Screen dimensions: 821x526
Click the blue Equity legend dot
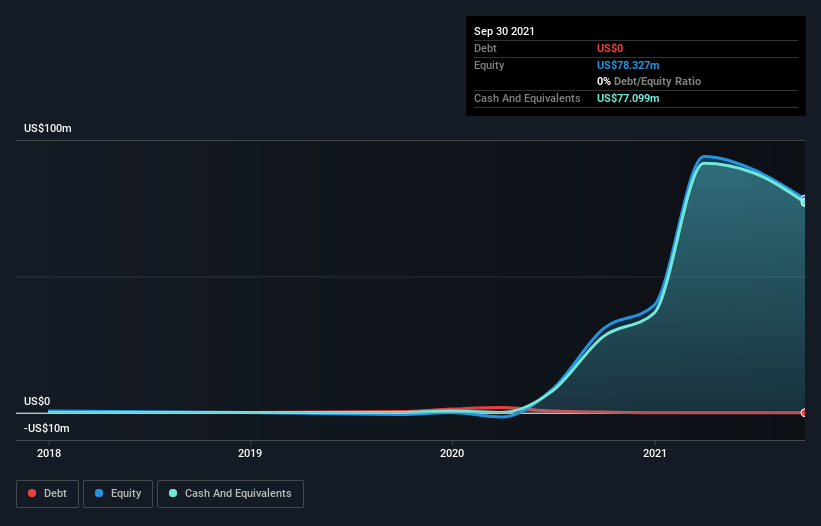pos(99,493)
